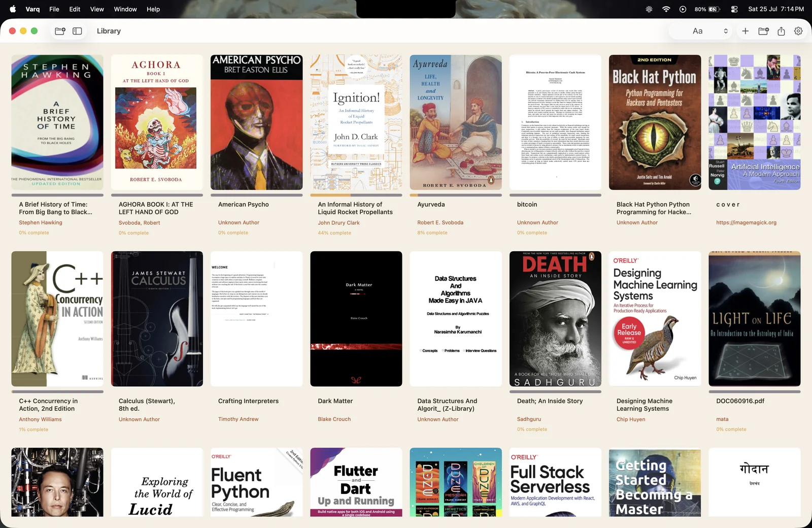The image size is (812, 528).
Task: Click the circled play icon in the menu bar
Action: click(683, 9)
